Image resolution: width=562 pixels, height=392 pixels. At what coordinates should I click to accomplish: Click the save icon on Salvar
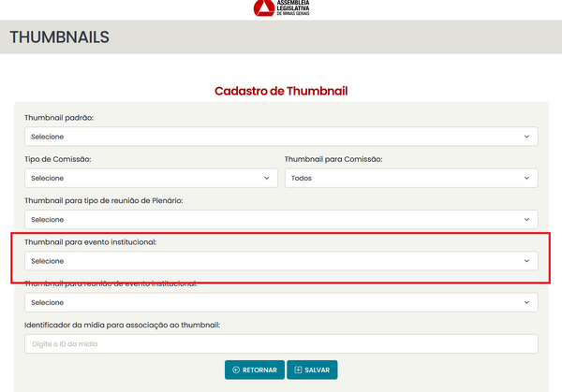(x=298, y=370)
